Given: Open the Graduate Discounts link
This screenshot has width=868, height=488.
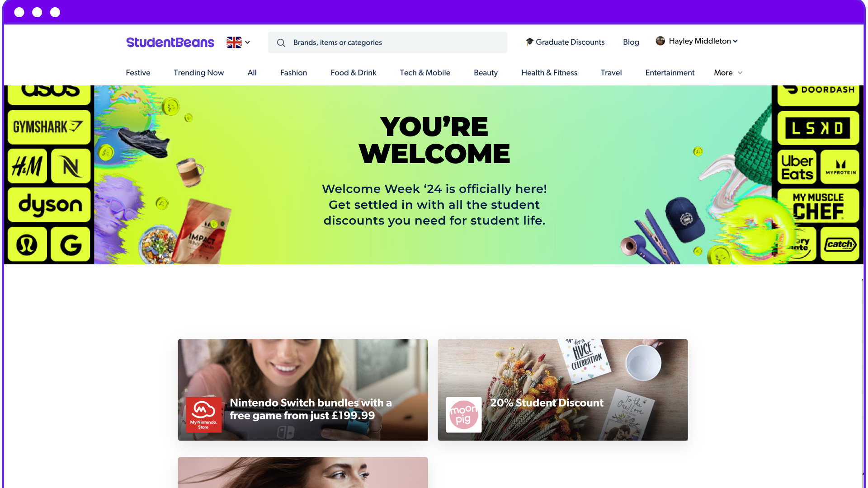Looking at the screenshot, I should (565, 42).
